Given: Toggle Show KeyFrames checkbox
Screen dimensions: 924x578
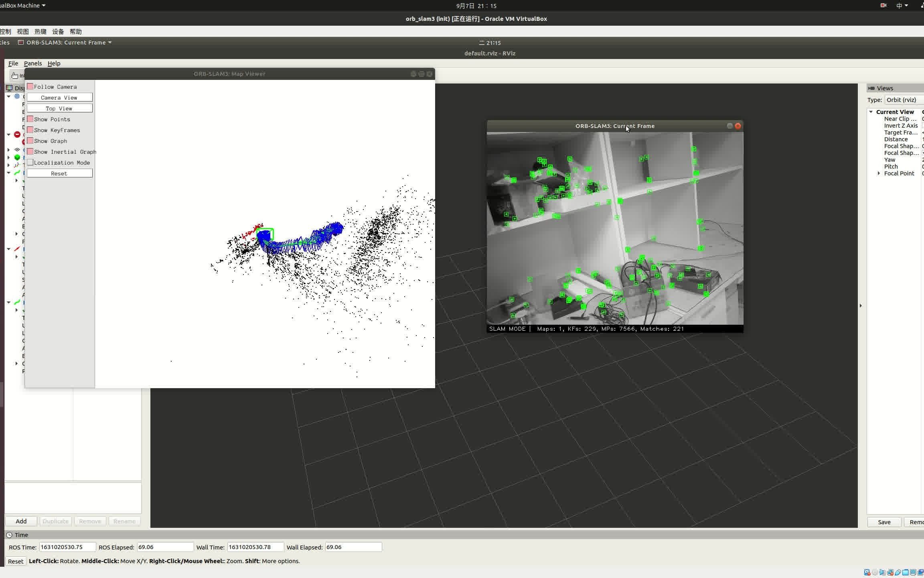Looking at the screenshot, I should [x=30, y=130].
